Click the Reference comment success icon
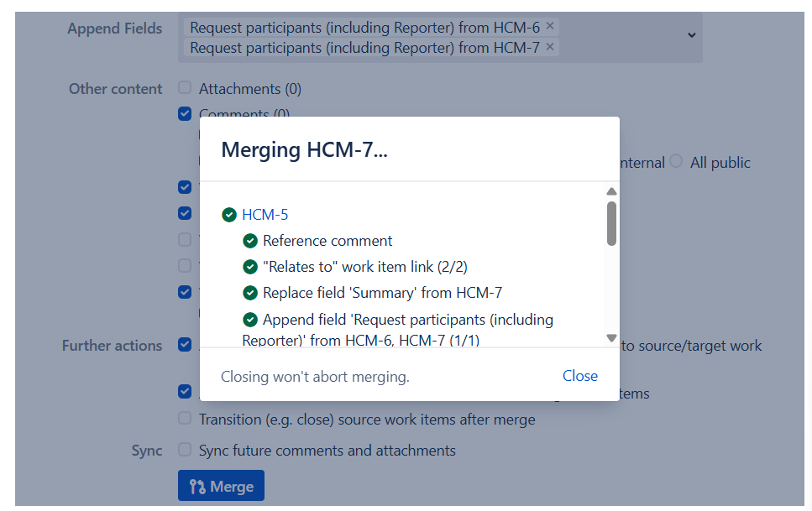The width and height of the screenshot is (812, 511). tap(250, 241)
